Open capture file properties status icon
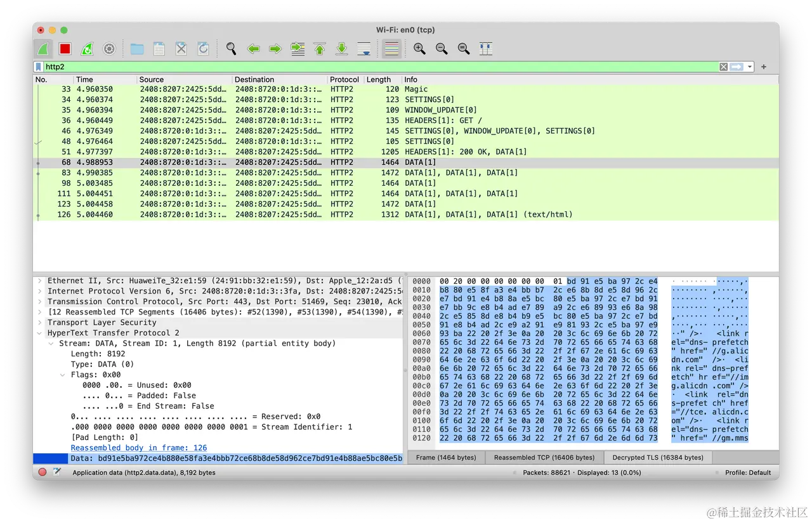 [x=57, y=472]
